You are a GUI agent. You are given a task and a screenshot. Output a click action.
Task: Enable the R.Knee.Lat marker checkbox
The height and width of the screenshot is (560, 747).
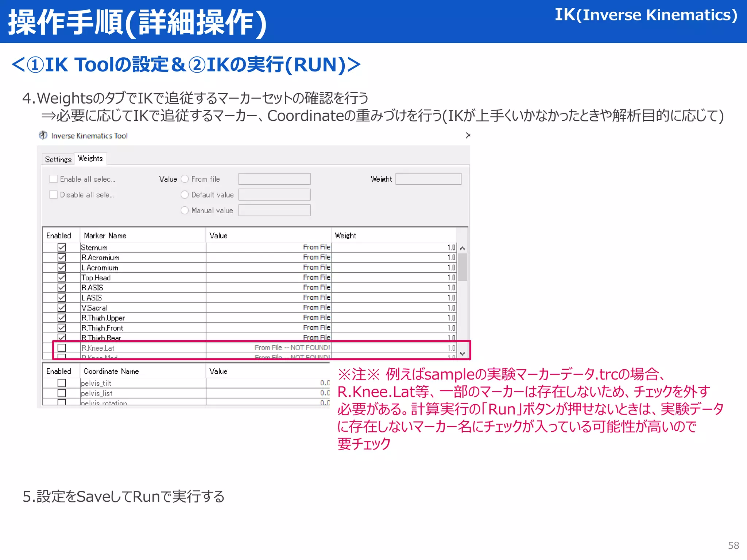click(x=62, y=348)
